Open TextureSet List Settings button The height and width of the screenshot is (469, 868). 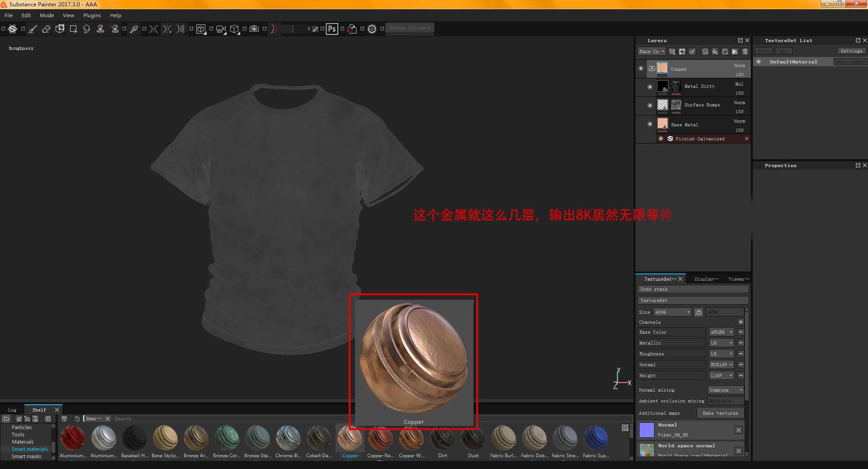click(x=851, y=51)
